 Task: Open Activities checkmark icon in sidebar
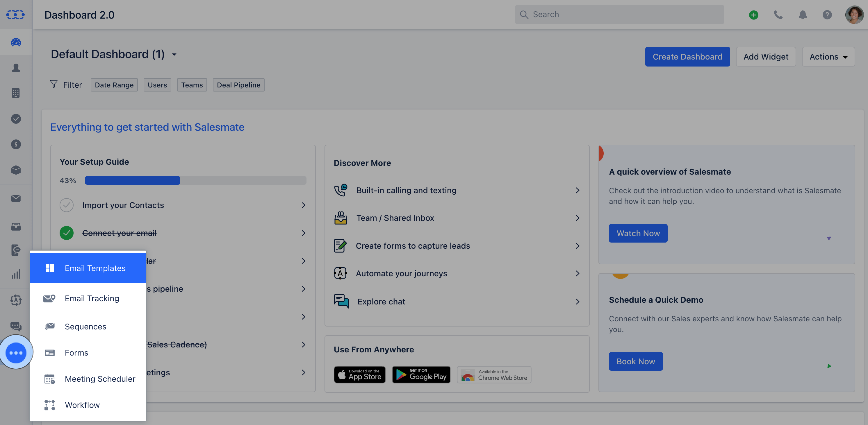16,119
